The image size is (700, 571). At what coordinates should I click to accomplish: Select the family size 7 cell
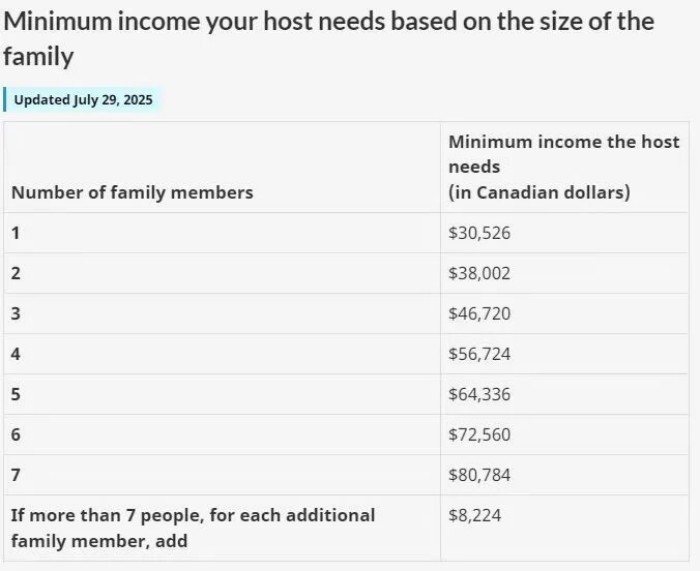16,475
